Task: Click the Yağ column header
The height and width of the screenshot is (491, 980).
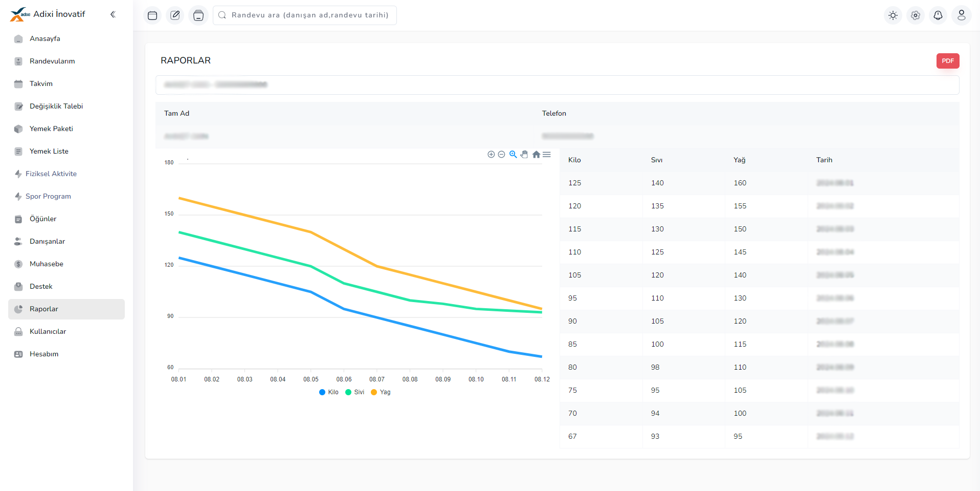Action: [x=740, y=160]
